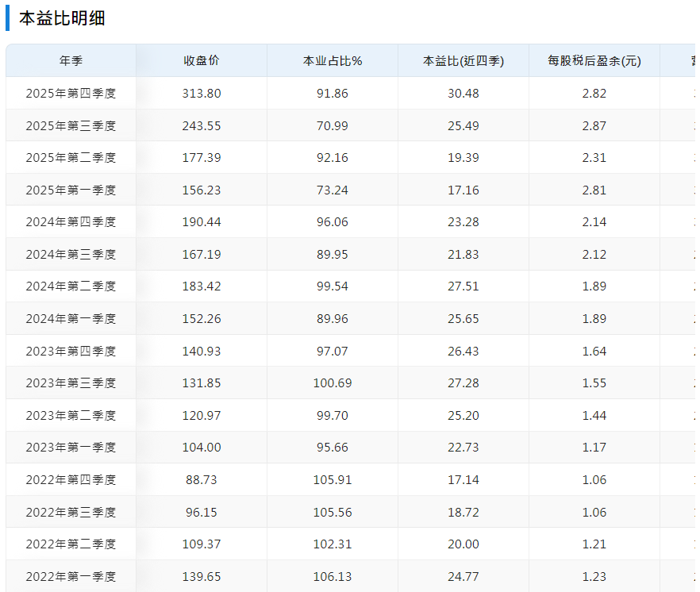The width and height of the screenshot is (700, 592).
Task: Click the 每股税后盈余(元) column header
Action: 593,60
